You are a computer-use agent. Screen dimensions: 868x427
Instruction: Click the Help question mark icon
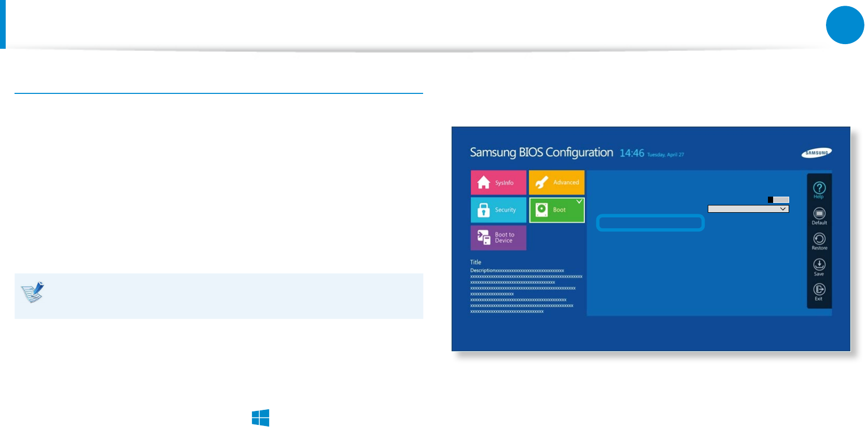(x=819, y=189)
